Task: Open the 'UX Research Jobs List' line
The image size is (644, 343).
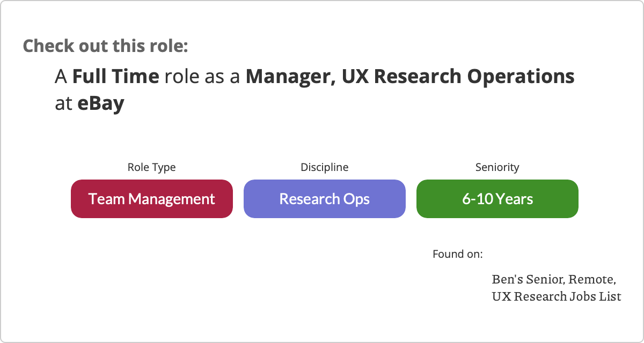Action: coord(557,296)
